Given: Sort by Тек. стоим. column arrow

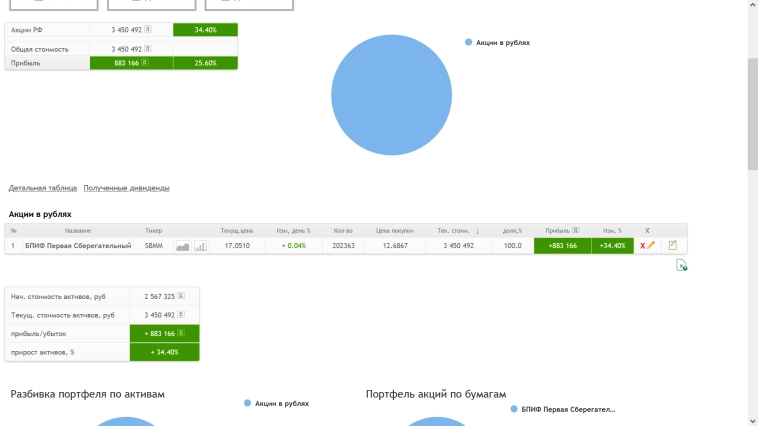Looking at the screenshot, I should click(477, 231).
